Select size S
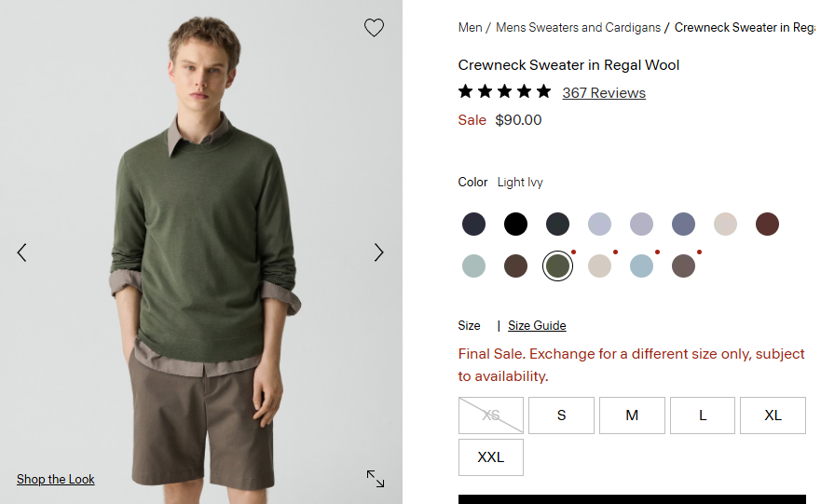The width and height of the screenshot is (821, 504). point(561,415)
